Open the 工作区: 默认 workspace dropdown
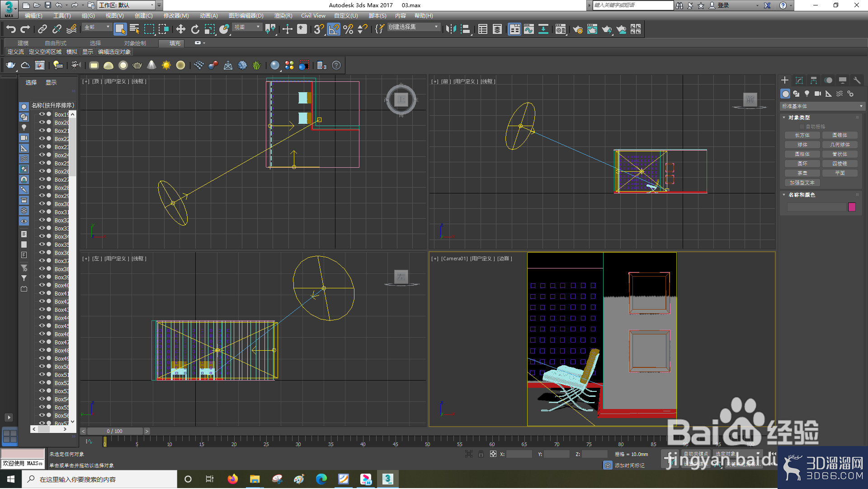 pos(126,5)
